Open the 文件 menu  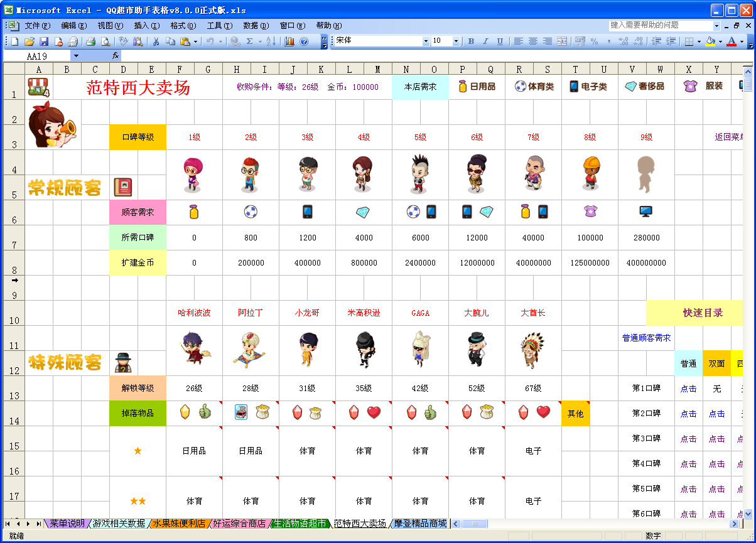tap(37, 26)
